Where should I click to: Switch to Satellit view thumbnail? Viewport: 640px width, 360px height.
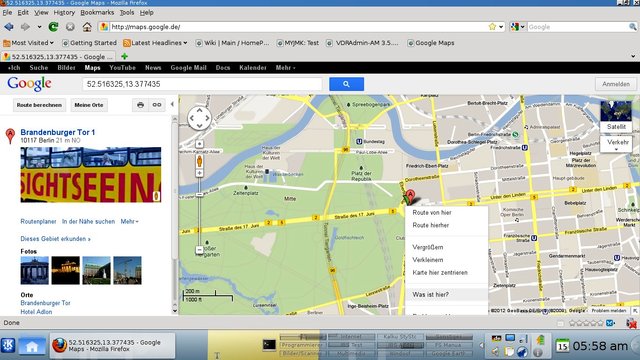point(616,116)
